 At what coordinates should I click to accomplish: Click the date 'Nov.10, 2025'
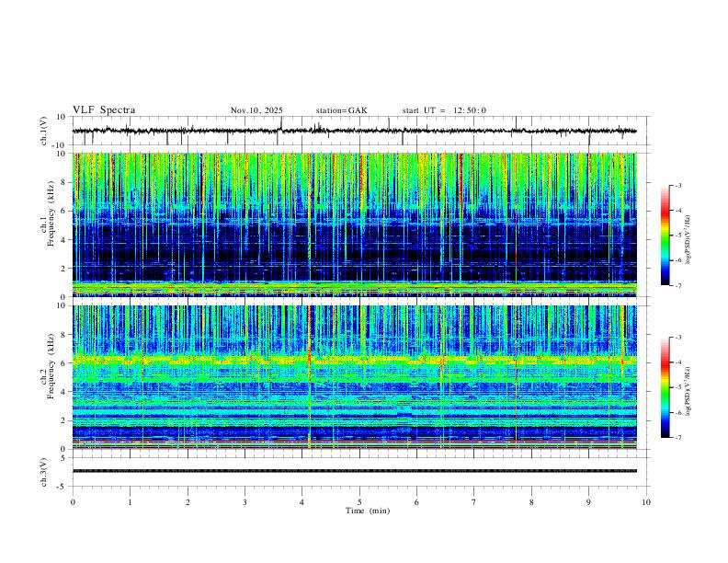pyautogui.click(x=256, y=110)
